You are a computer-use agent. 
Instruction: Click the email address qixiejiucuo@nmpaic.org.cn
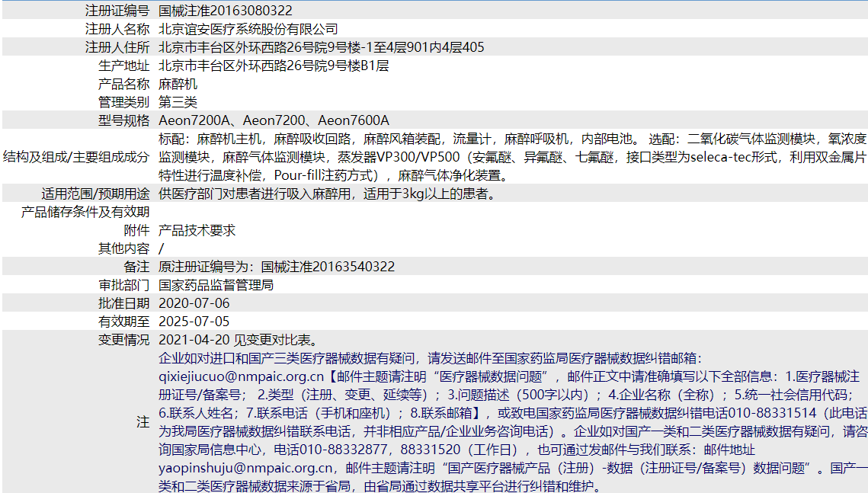click(241, 376)
